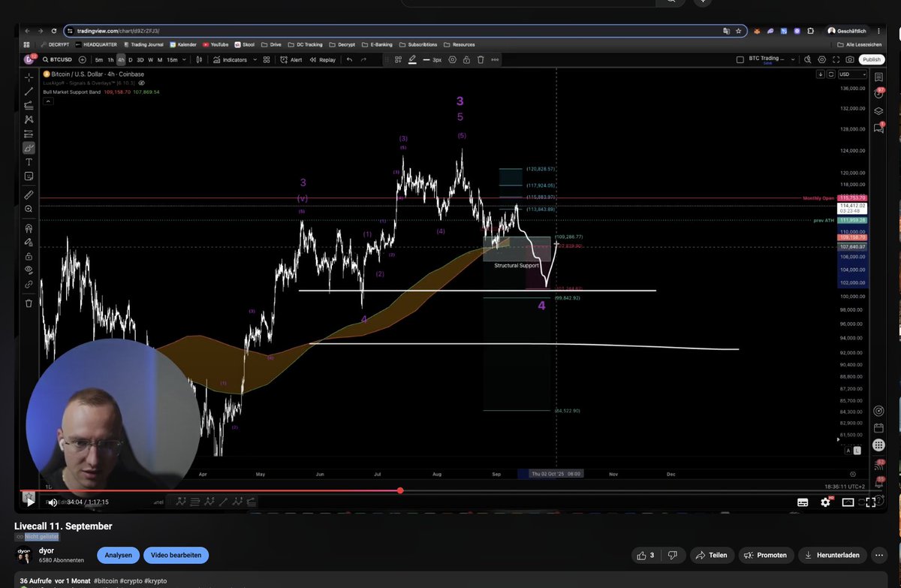Like the video thumbs up
Viewport: 901px width, 588px height.
[646, 555]
